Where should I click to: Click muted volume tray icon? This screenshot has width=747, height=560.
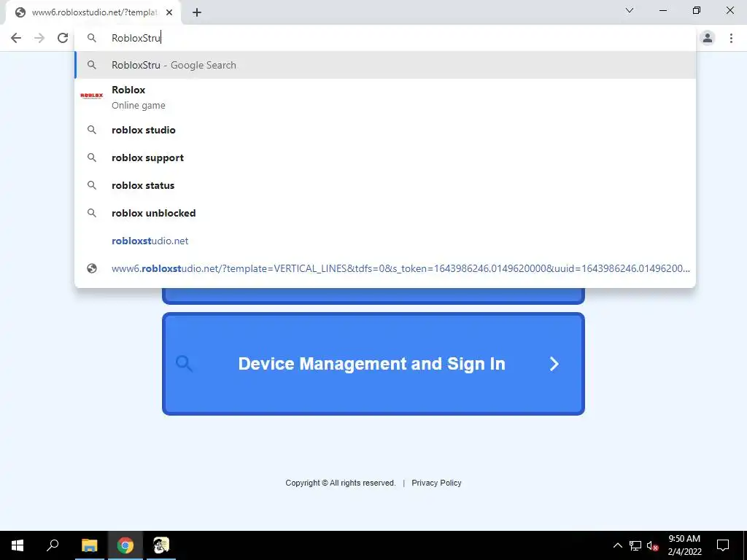pyautogui.click(x=652, y=545)
